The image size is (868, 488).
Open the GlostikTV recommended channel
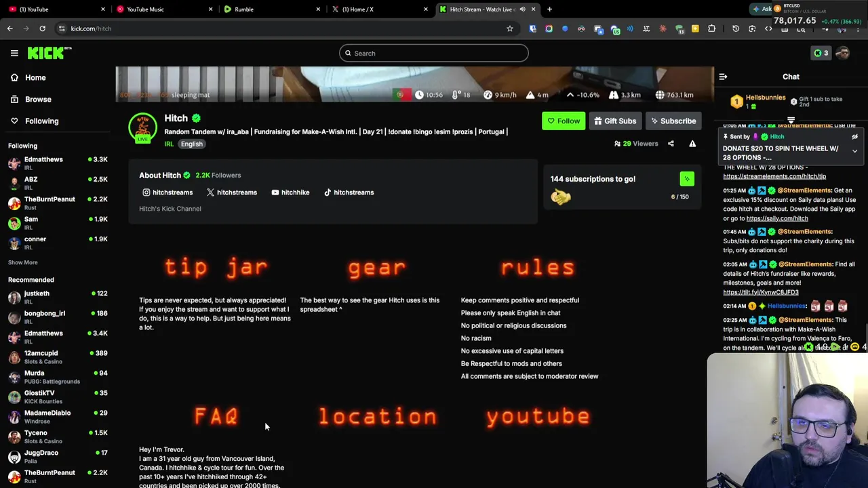coord(58,396)
